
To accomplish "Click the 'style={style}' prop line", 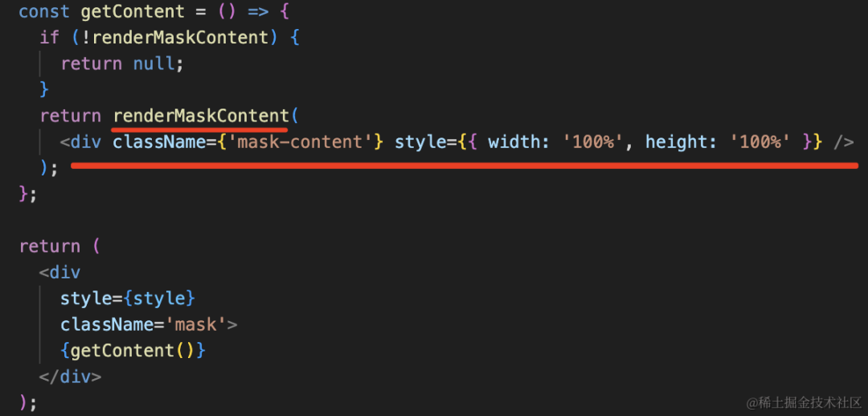I will point(127,298).
